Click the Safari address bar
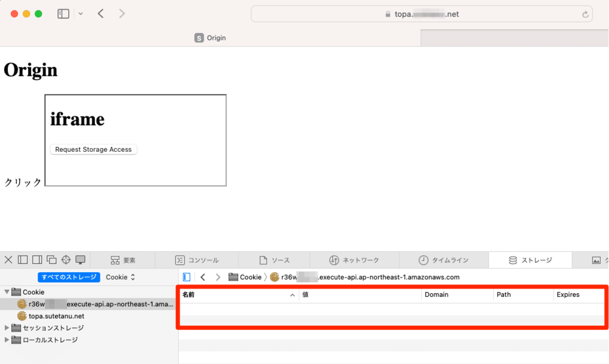 [422, 14]
